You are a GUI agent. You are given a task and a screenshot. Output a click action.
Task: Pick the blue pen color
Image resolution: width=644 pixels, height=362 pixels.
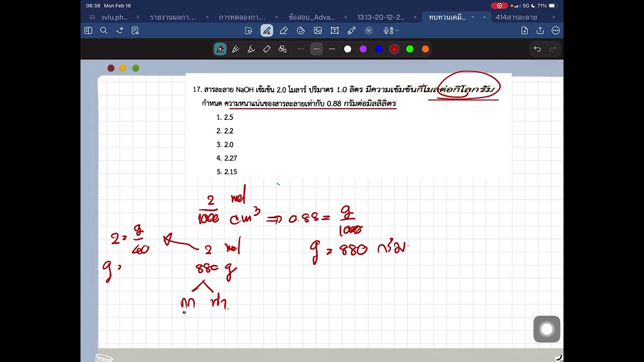pos(379,49)
